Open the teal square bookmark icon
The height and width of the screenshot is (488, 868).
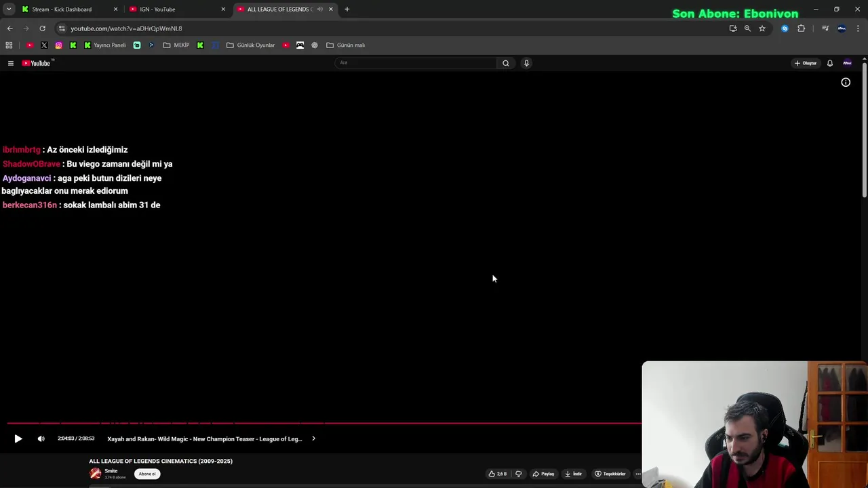(x=137, y=45)
